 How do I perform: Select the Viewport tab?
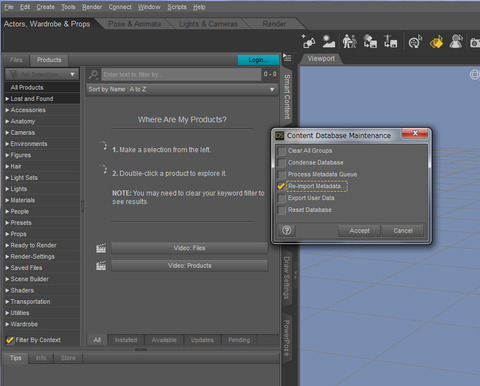click(321, 59)
